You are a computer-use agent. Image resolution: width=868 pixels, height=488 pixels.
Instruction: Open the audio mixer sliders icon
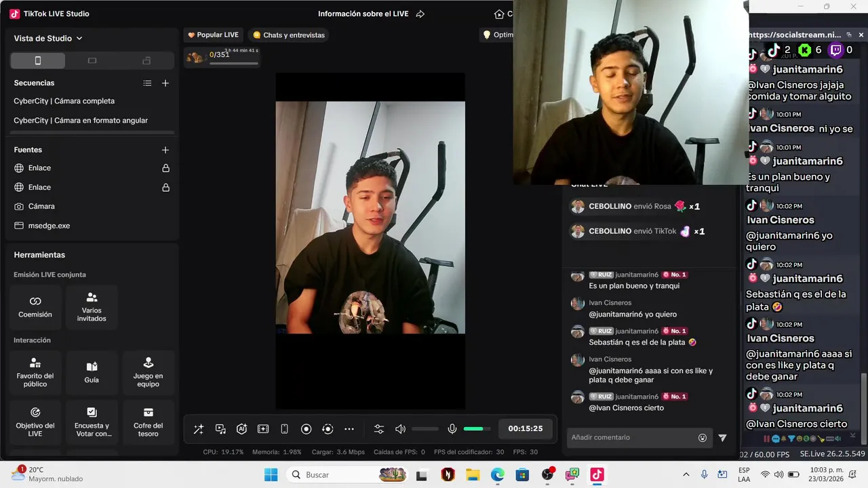tap(379, 429)
